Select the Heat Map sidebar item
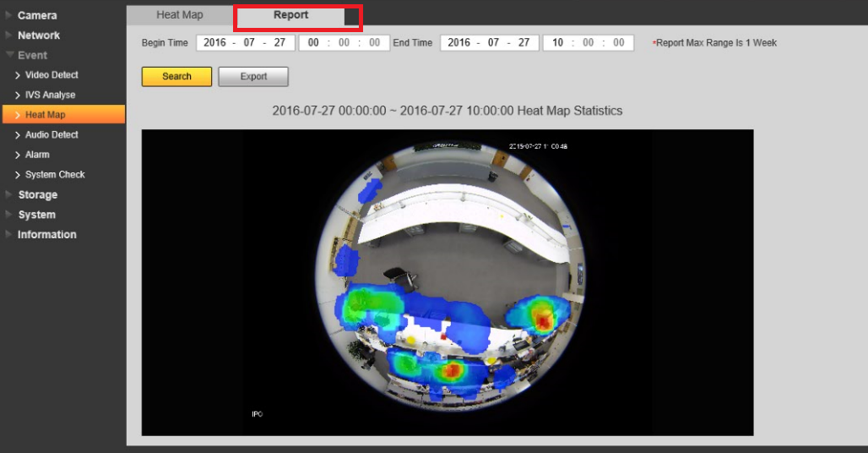Screen dimensions: 868x453 coord(45,115)
